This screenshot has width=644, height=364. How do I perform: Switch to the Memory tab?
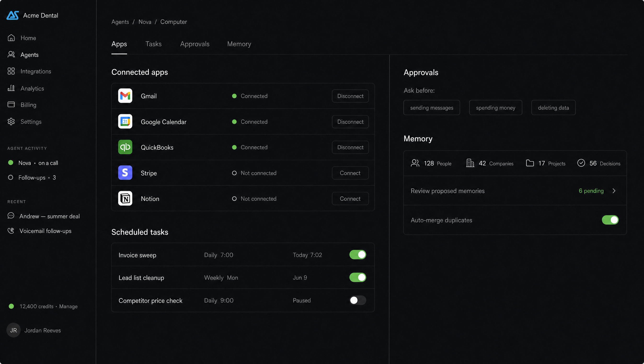(239, 44)
